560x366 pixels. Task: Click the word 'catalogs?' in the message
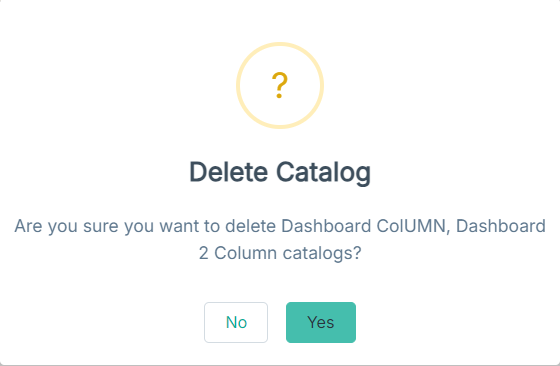322,254
